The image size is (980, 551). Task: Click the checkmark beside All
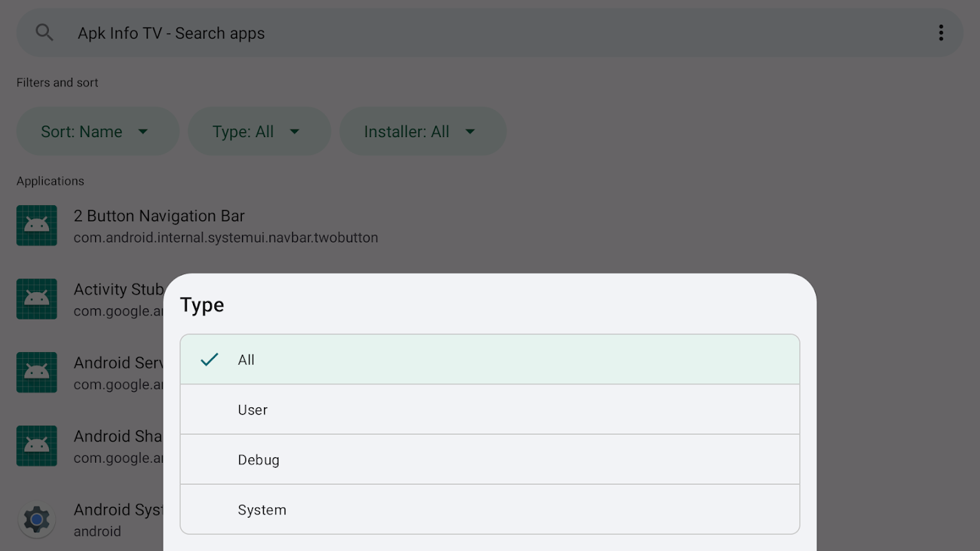coord(209,360)
